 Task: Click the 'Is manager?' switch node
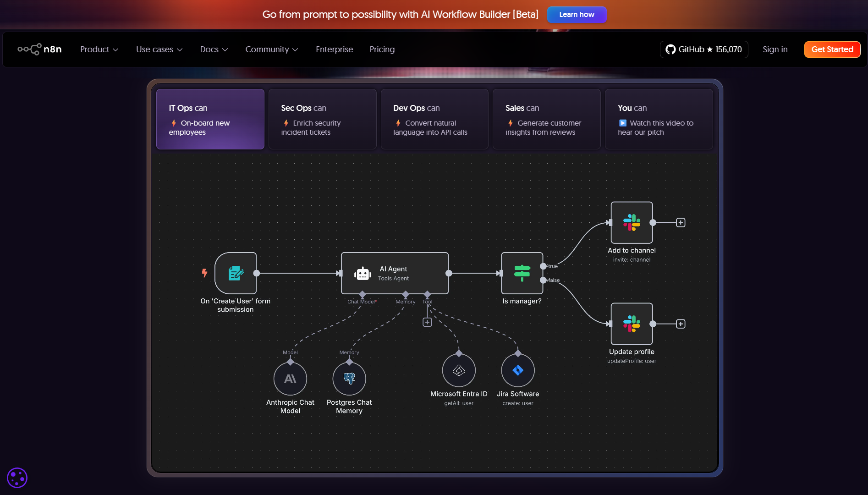pos(522,273)
